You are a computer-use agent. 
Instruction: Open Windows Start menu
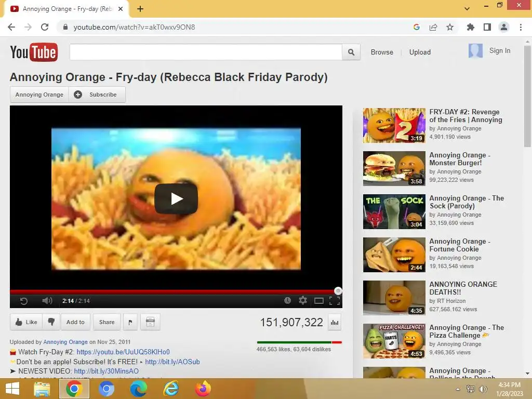(12, 389)
